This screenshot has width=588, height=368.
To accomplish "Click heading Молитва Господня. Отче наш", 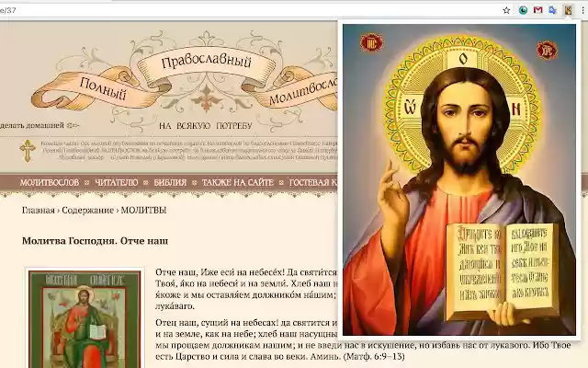I will click(95, 241).
